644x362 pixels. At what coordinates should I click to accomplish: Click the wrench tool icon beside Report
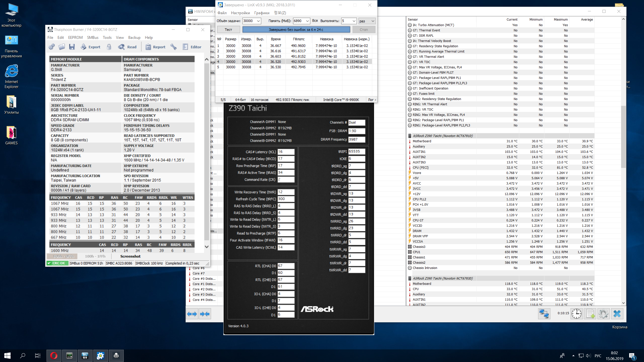pyautogui.click(x=174, y=47)
